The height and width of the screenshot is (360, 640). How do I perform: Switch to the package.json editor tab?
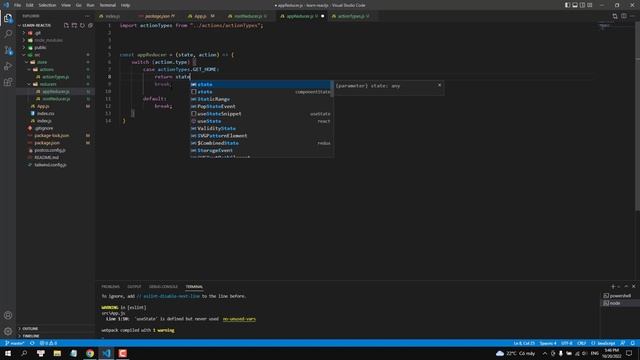pyautogui.click(x=158, y=16)
